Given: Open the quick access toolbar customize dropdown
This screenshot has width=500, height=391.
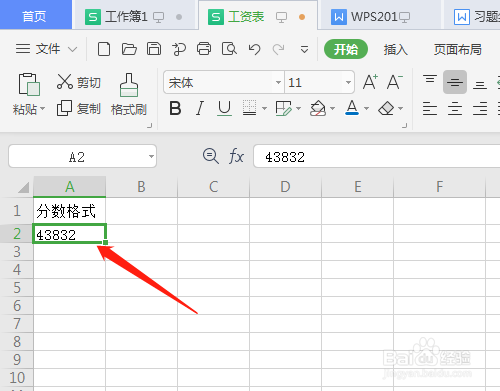Looking at the screenshot, I should [x=304, y=50].
